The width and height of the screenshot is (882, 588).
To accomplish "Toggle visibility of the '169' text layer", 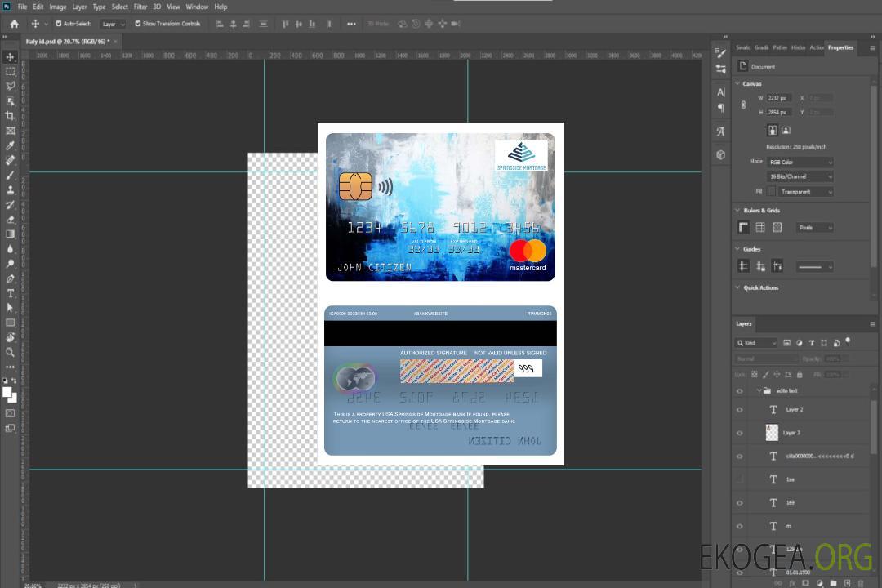I will pyautogui.click(x=740, y=503).
